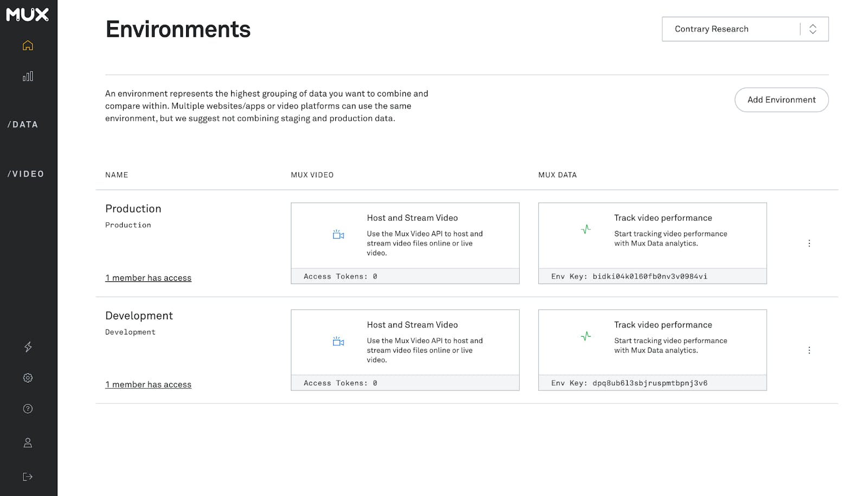868x496 pixels.
Task: Open the user profile icon
Action: [28, 443]
